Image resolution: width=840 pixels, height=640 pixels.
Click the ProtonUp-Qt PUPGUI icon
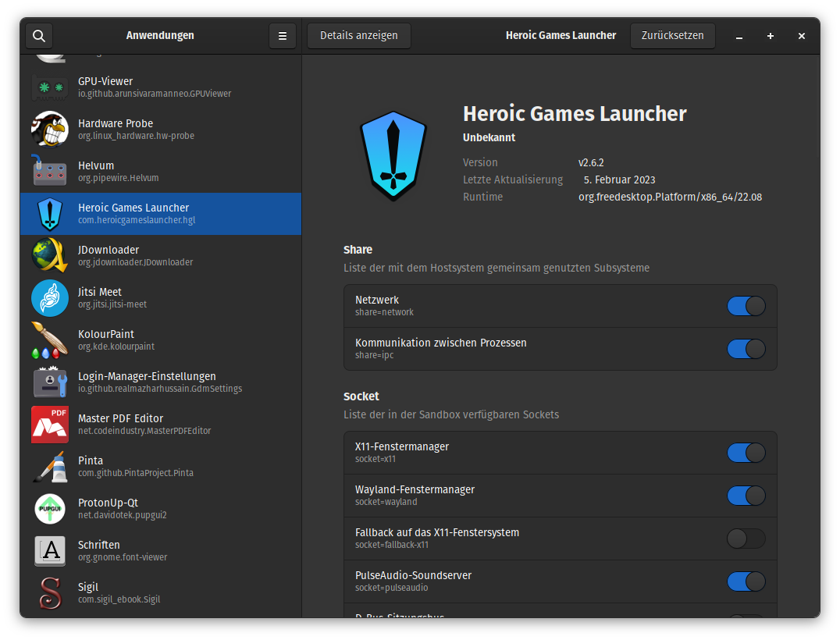(50, 509)
